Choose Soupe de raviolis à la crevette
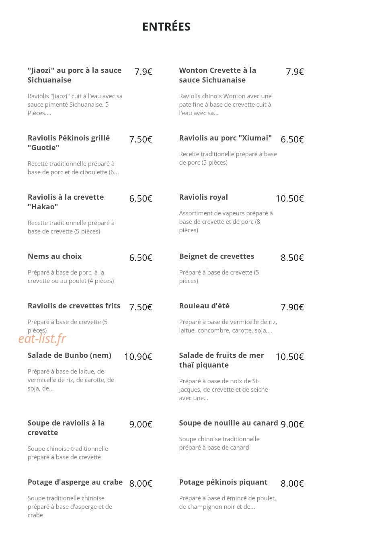 [66, 427]
